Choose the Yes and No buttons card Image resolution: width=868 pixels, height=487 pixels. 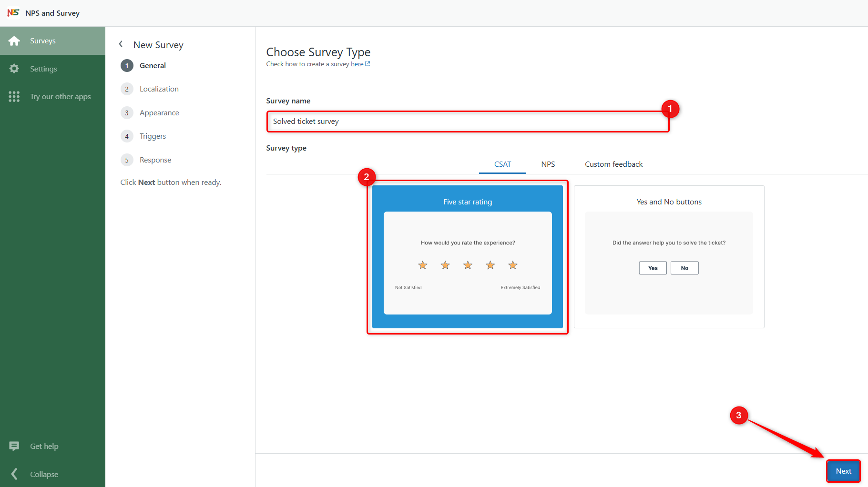pyautogui.click(x=669, y=257)
